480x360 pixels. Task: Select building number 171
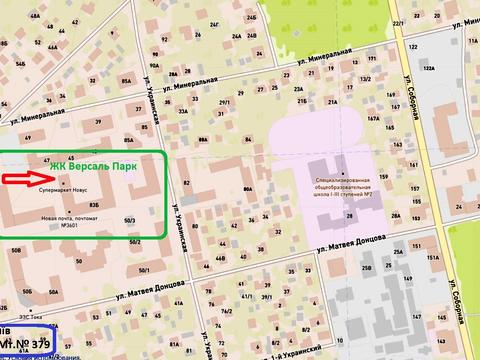coord(372,59)
